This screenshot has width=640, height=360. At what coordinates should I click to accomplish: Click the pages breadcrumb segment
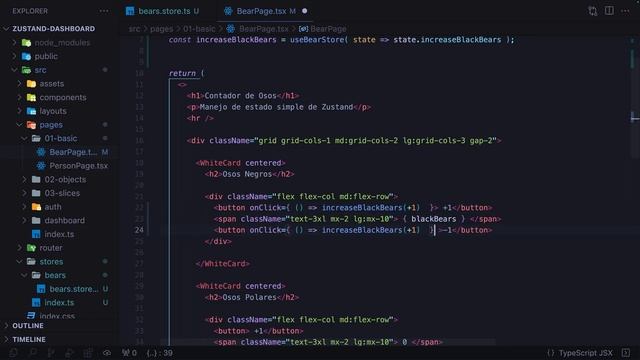162,29
